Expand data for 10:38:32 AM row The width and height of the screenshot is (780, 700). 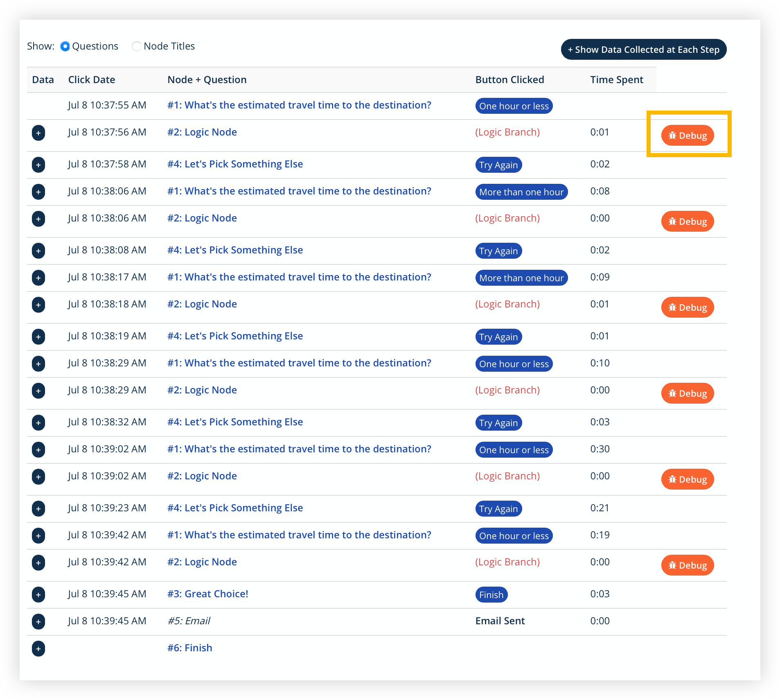tap(38, 422)
